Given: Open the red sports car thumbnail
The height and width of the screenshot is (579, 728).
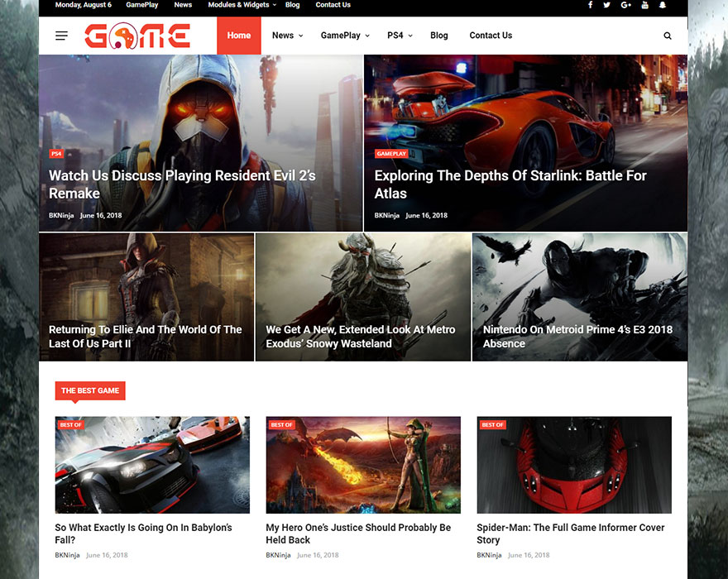Looking at the screenshot, I should pos(574,465).
